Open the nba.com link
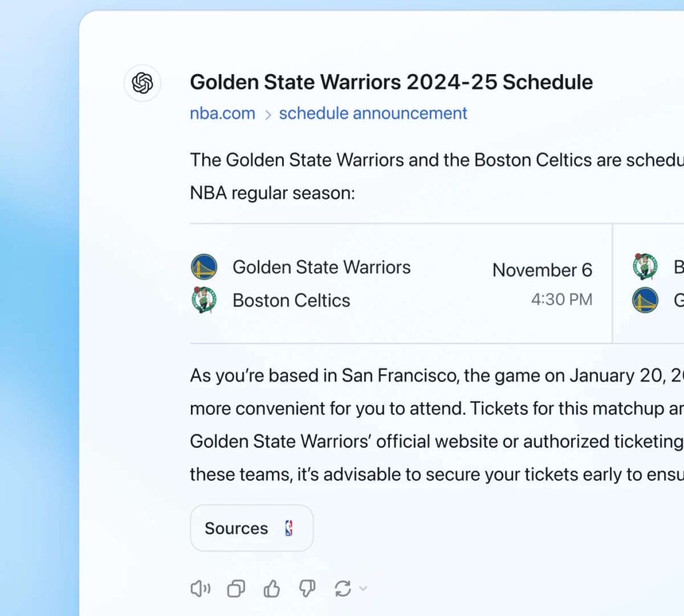 222,114
